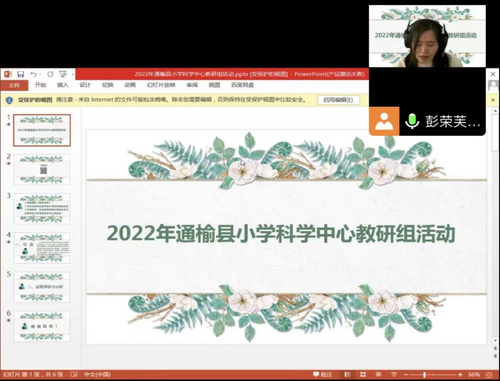The width and height of the screenshot is (500, 381).
Task: Start Slide Show icon in status bar
Action: point(394,375)
